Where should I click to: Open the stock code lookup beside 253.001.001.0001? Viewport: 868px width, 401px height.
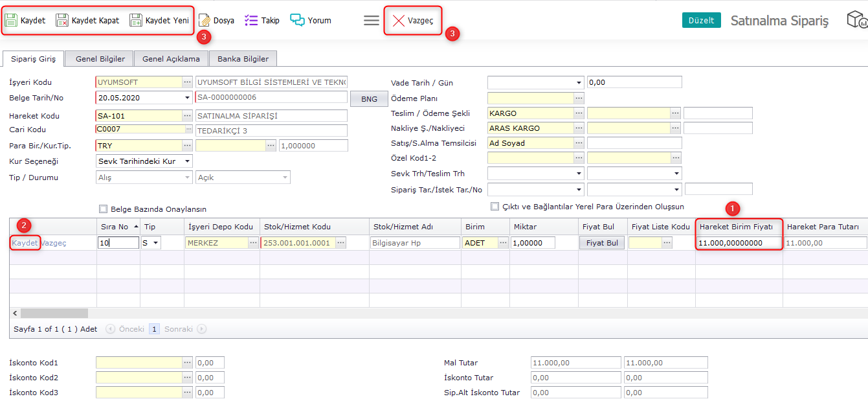[340, 243]
